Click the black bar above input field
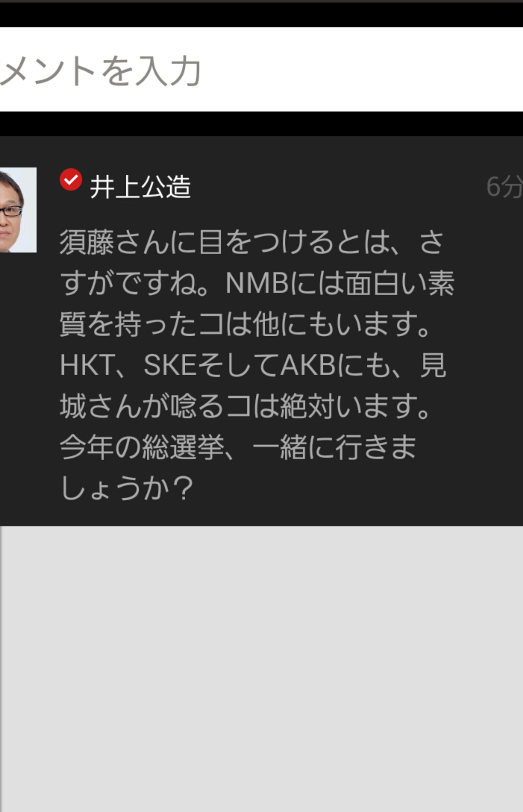 (261, 15)
